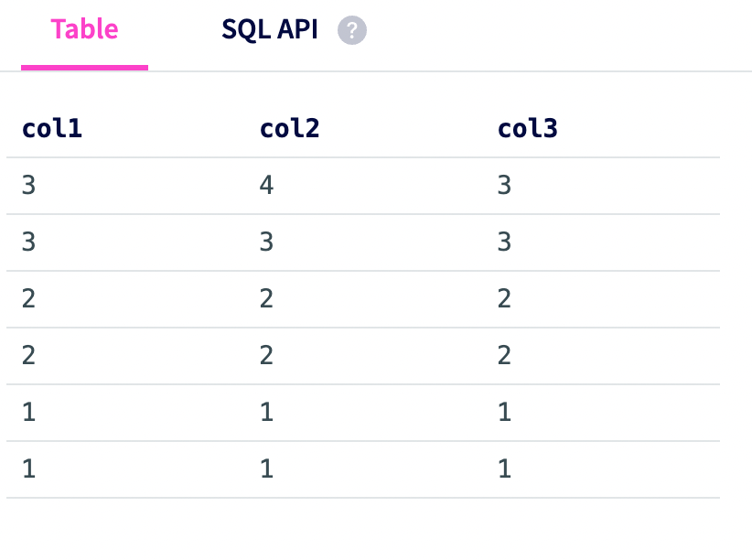Switch to the SQL API tab
The image size is (752, 560).
(270, 29)
